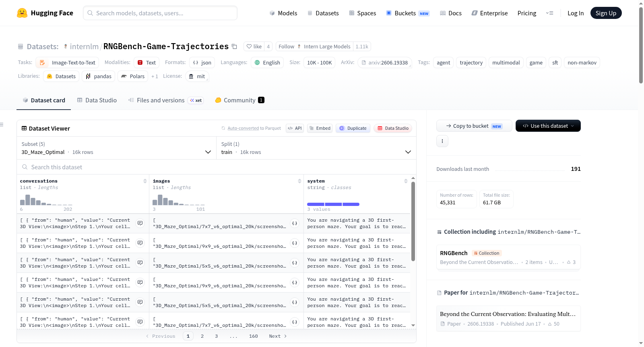
Task: Open Docs in the top navigation
Action: click(451, 13)
